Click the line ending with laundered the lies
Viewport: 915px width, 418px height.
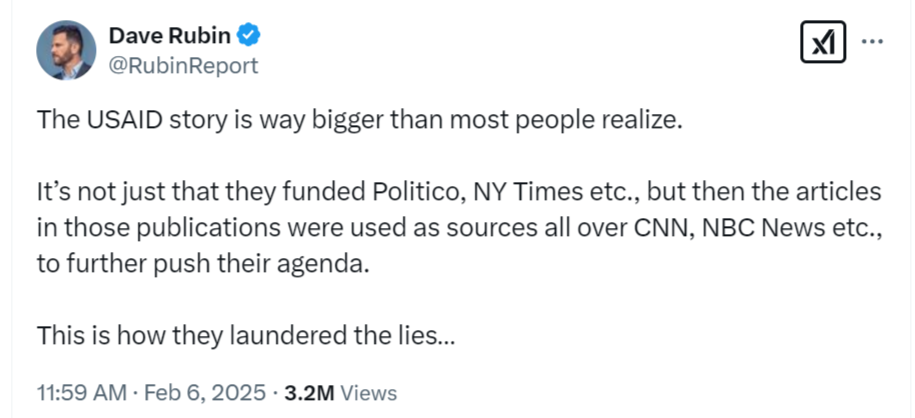point(245,335)
